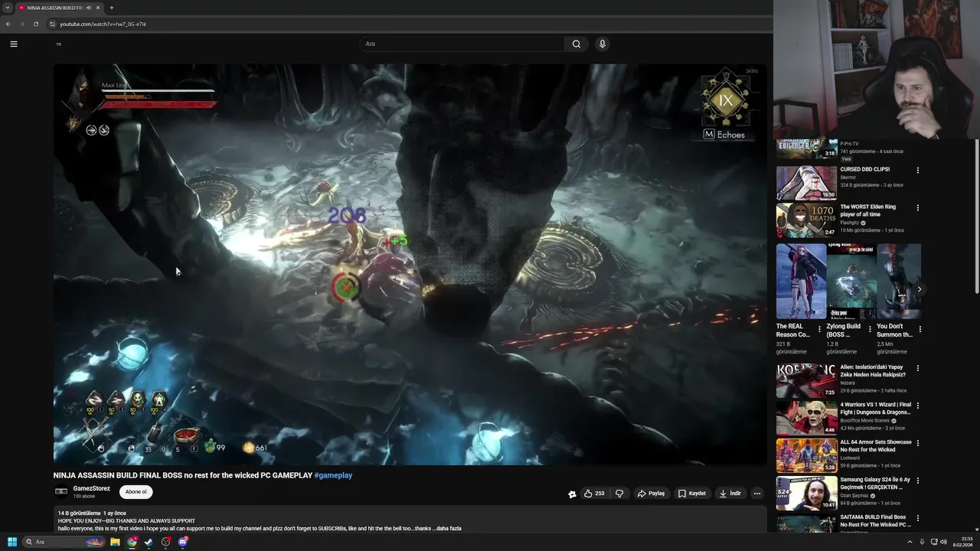Play 'The REAL Reason Co...' short thumbnail
The height and width of the screenshot is (551, 980).
pos(801,281)
